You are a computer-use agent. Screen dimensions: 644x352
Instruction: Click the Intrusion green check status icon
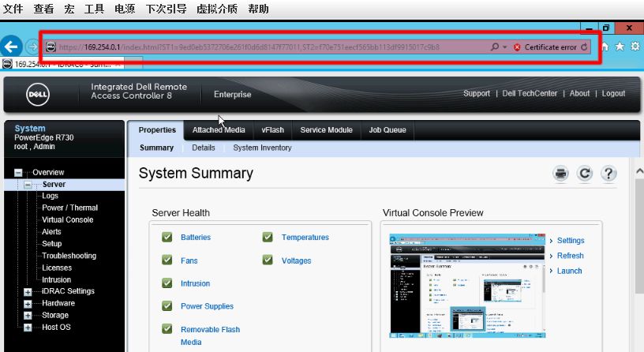pyautogui.click(x=167, y=283)
